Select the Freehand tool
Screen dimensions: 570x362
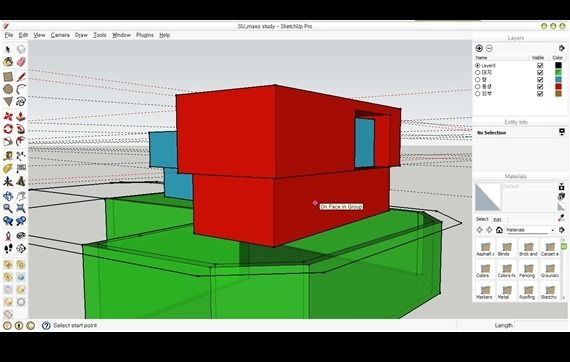click(21, 101)
